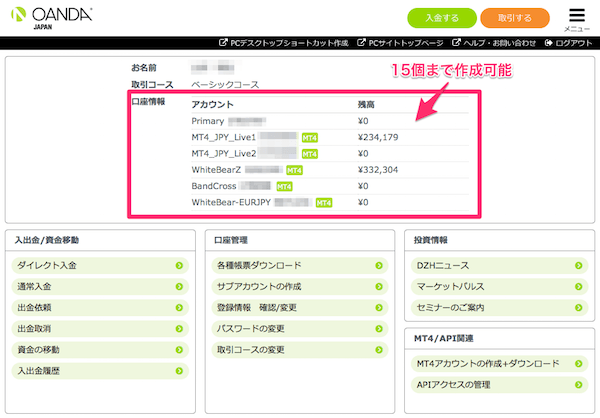The image size is (600, 418).
Task: Click arrow icon on 出金依頼 row
Action: click(179, 308)
